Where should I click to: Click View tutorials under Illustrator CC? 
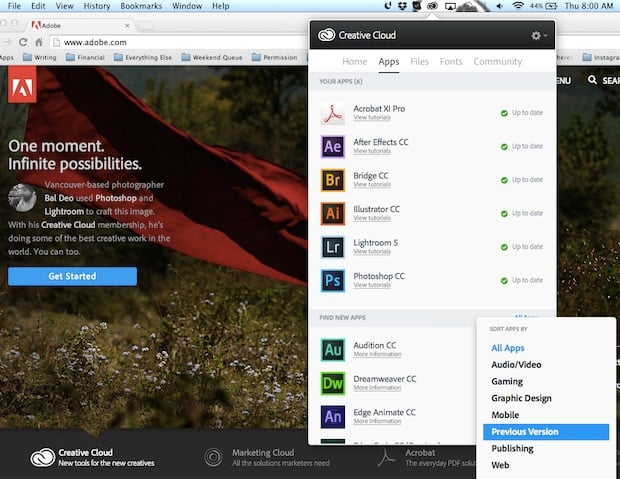pyautogui.click(x=372, y=218)
